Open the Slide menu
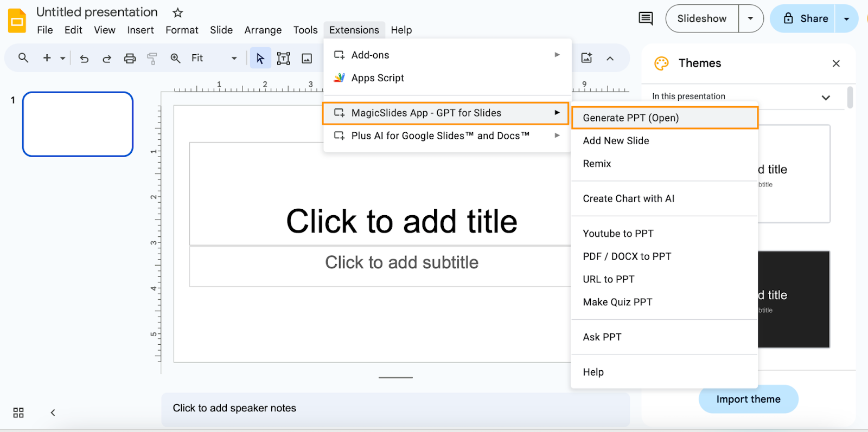Viewport: 868px width, 432px height. coord(221,30)
